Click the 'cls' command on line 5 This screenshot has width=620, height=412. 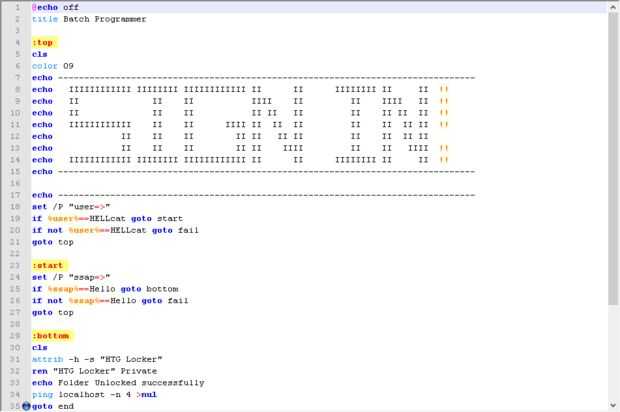pyautogui.click(x=40, y=55)
